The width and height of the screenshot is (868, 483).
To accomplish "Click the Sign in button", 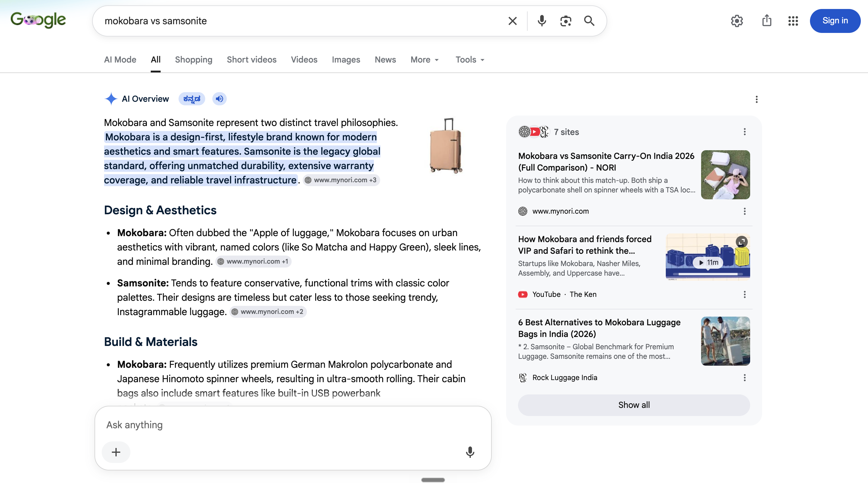I will click(x=835, y=21).
